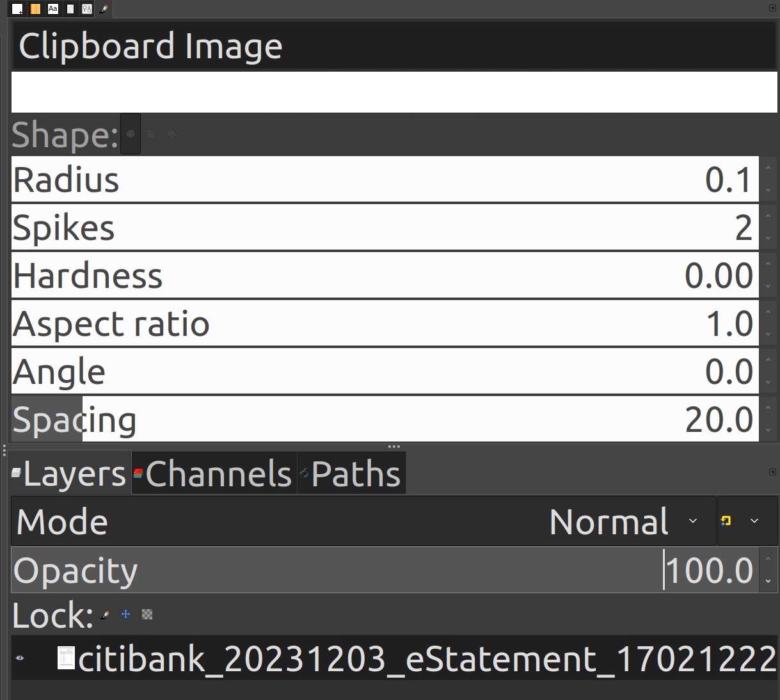Select the Brush Editor paintbrush tab

[x=104, y=9]
